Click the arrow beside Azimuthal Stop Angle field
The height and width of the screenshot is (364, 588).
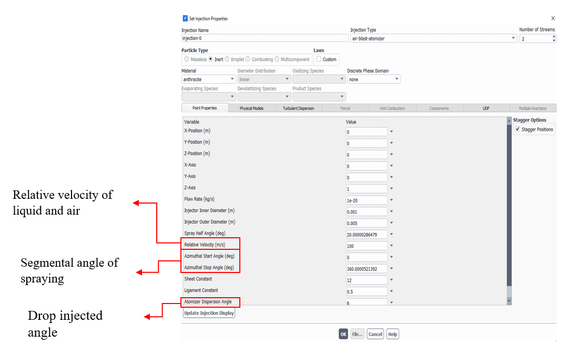(391, 269)
